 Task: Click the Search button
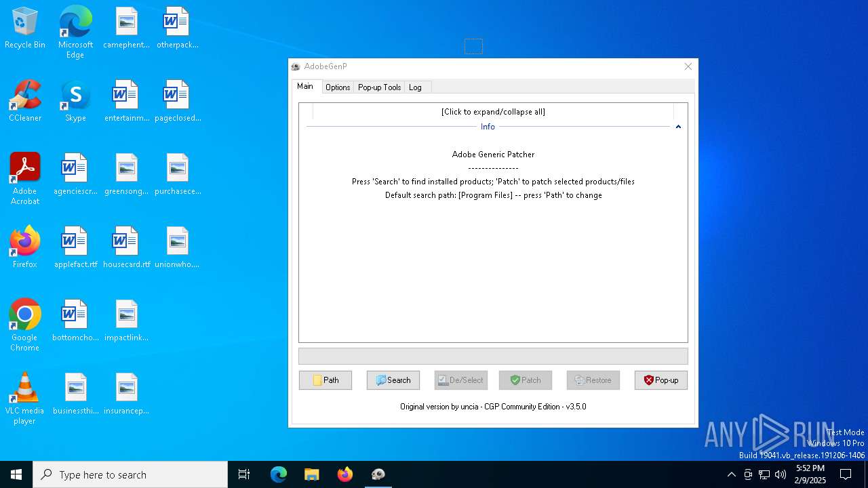pyautogui.click(x=393, y=380)
